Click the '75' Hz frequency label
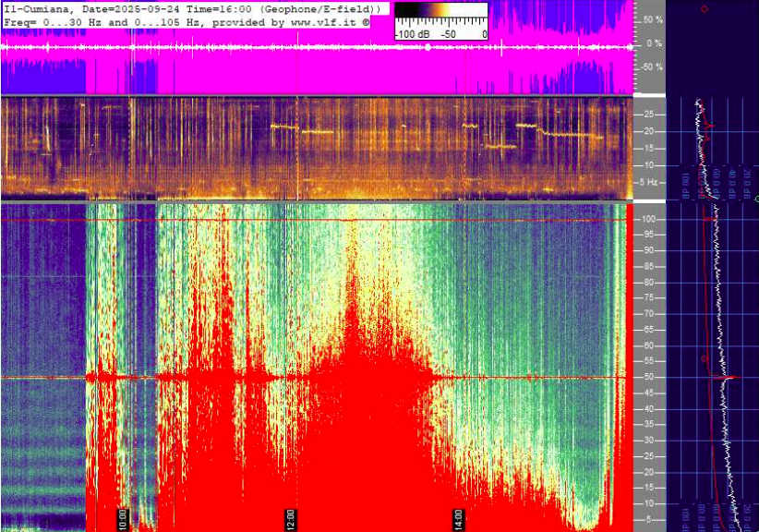 (648, 297)
